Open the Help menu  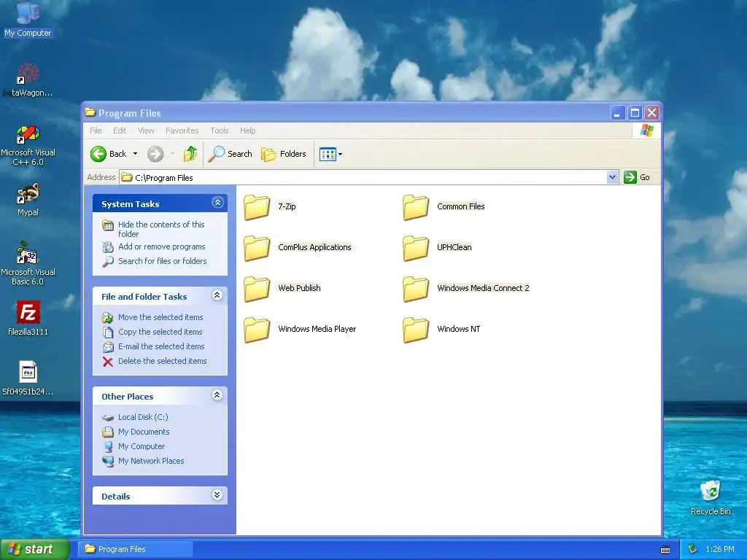point(248,131)
